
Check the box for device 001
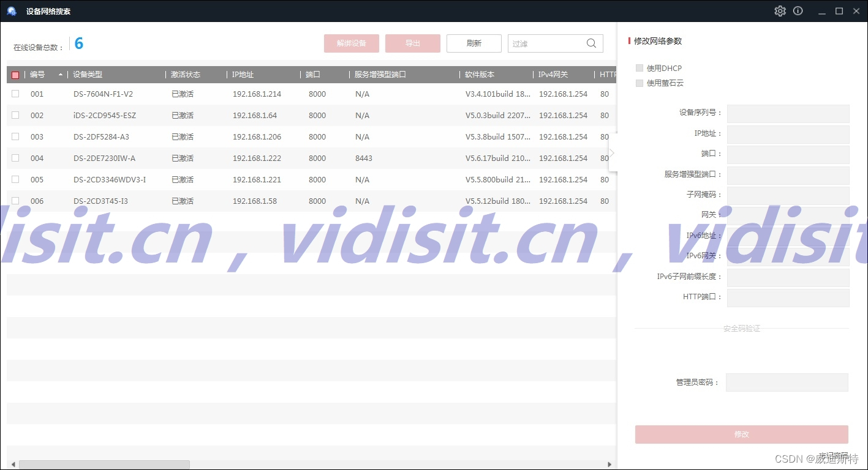pos(15,94)
